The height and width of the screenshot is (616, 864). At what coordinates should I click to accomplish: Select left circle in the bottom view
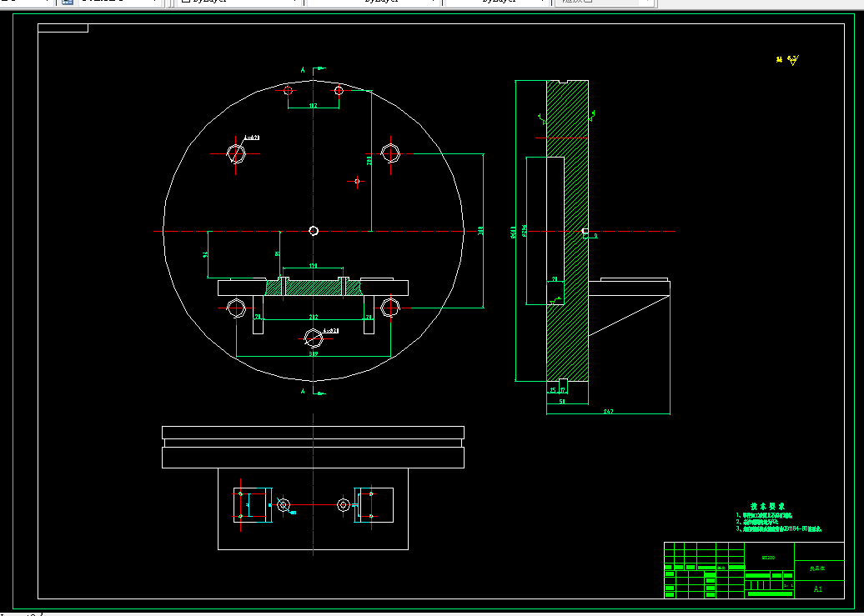[x=284, y=504]
